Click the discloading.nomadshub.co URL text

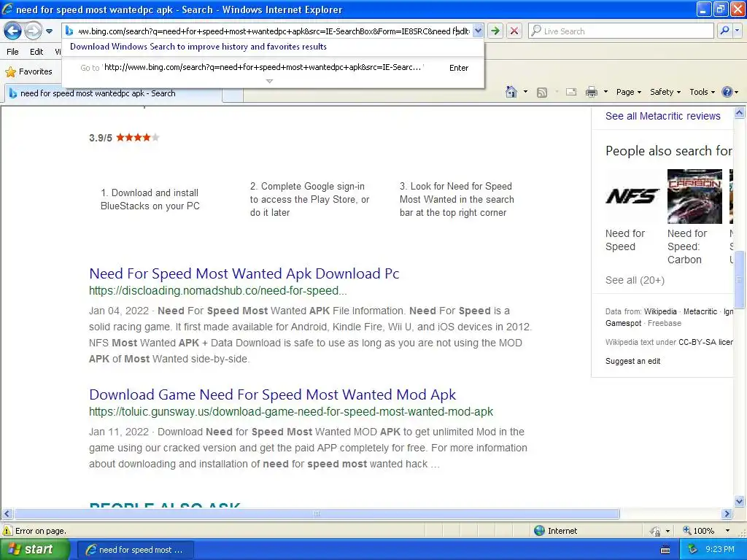pyautogui.click(x=217, y=290)
